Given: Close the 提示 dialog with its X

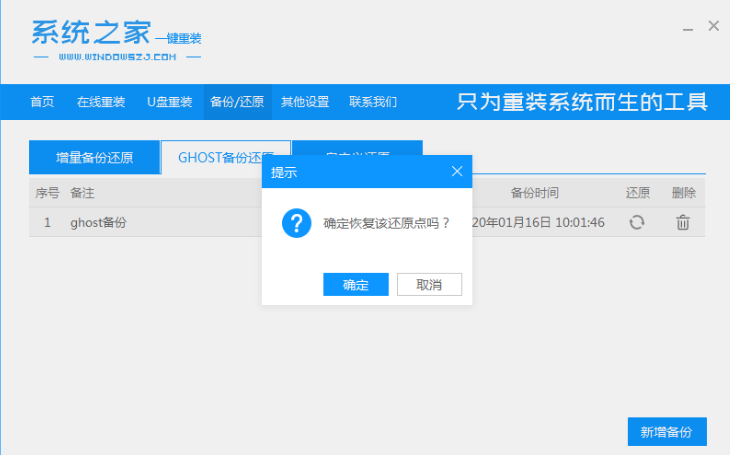Looking at the screenshot, I should click(457, 172).
